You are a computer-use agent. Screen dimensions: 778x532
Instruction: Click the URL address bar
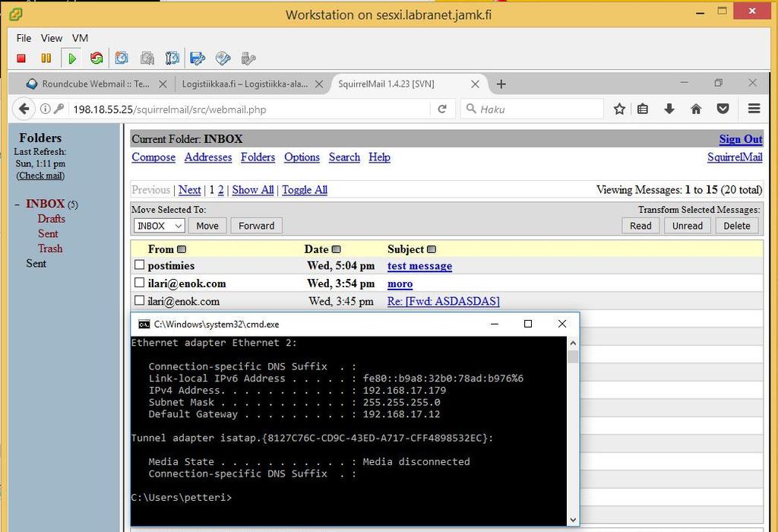(x=251, y=109)
